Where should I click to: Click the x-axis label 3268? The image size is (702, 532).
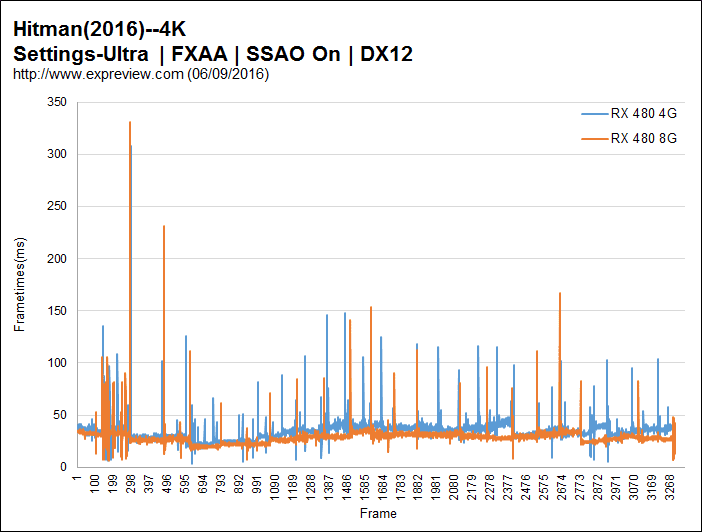pyautogui.click(x=669, y=488)
